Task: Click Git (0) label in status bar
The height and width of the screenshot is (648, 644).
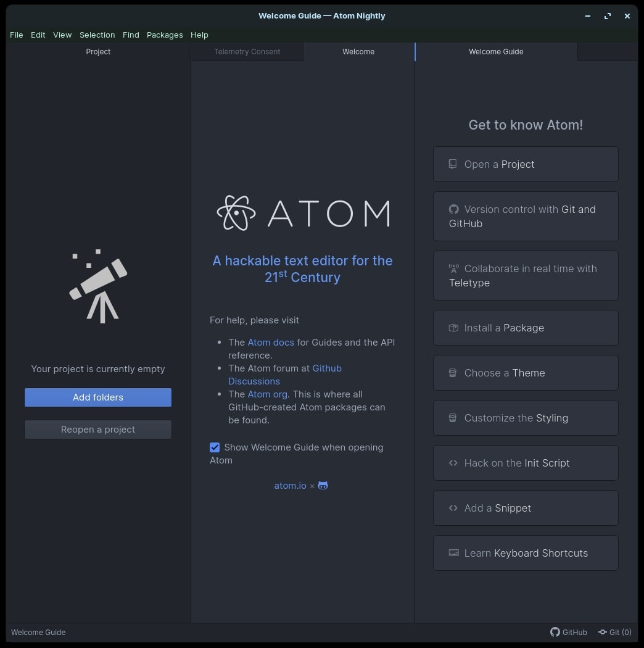Action: [x=620, y=633]
